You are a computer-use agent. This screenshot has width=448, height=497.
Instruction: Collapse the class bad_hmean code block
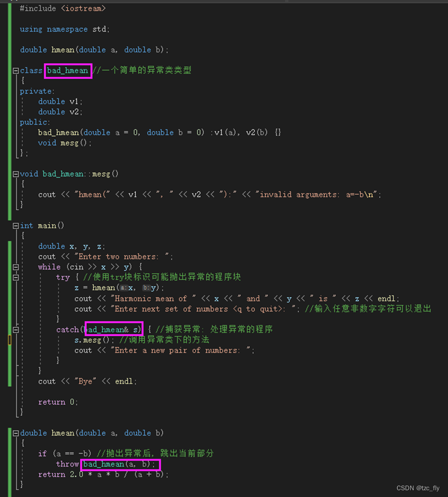click(16, 70)
